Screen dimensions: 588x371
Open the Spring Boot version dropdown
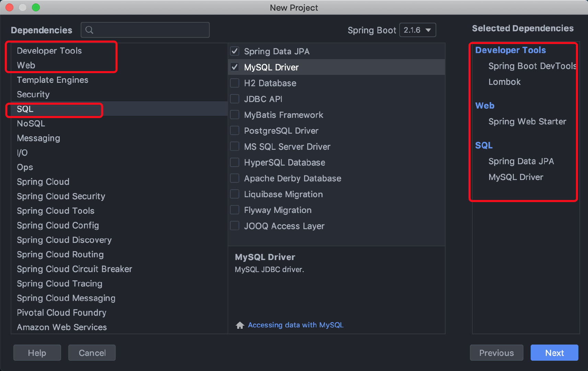(x=417, y=30)
